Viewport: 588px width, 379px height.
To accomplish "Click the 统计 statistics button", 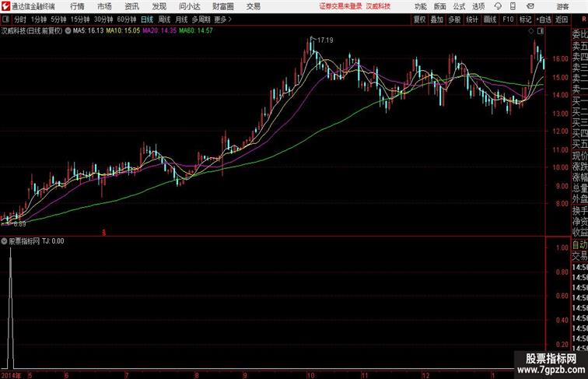I will (472, 19).
